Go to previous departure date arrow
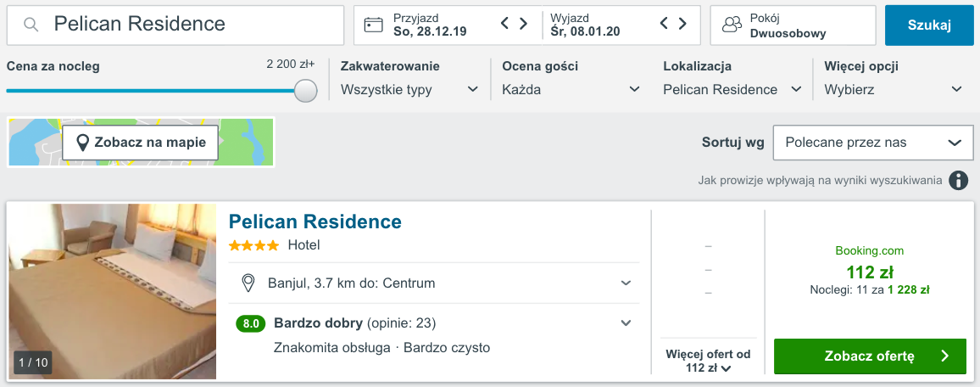 (x=665, y=24)
